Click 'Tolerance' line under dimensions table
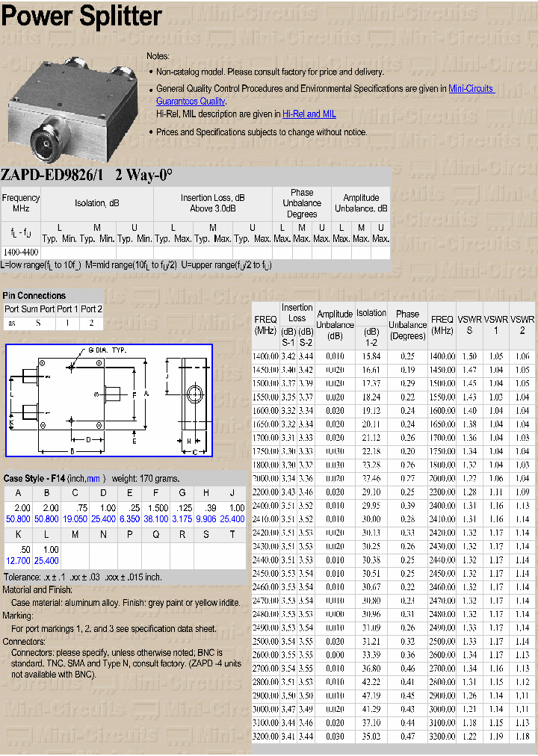The image size is (538, 756). (83, 577)
